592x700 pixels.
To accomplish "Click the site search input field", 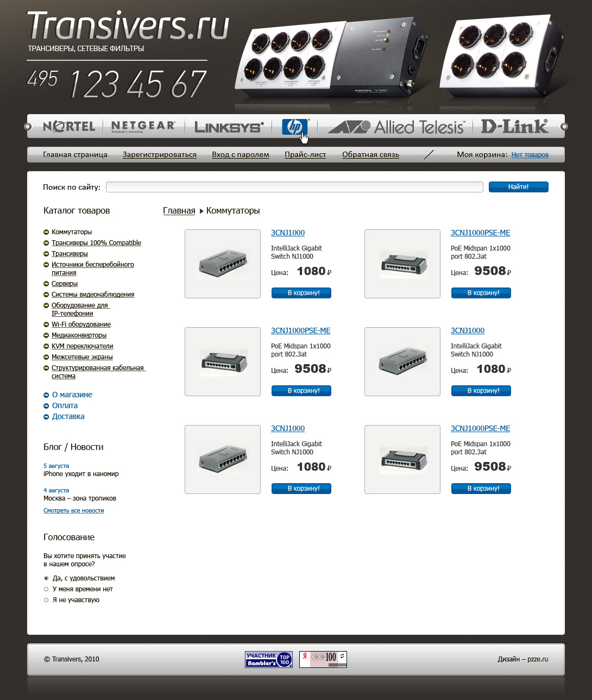I will 294,187.
